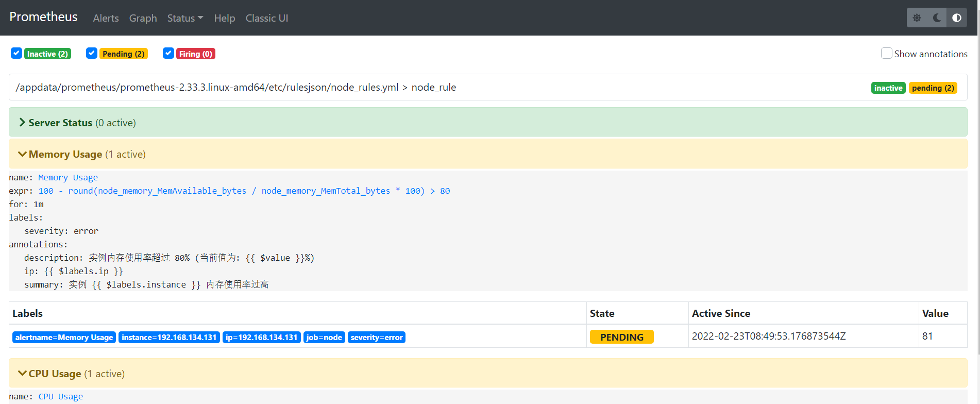Viewport: 980px width, 404px height.
Task: Click the instance=192.168.134.131 label
Action: [169, 337]
